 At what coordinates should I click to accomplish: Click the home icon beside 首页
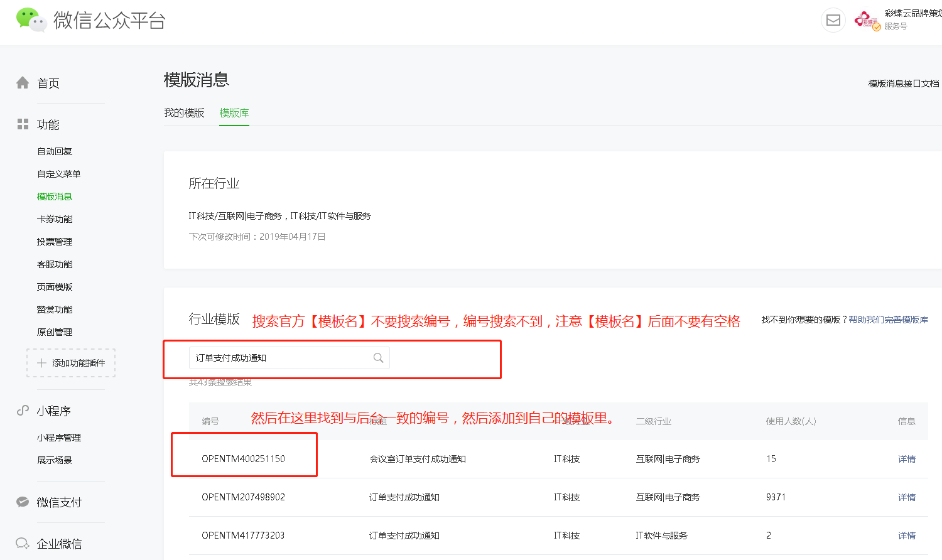(23, 83)
